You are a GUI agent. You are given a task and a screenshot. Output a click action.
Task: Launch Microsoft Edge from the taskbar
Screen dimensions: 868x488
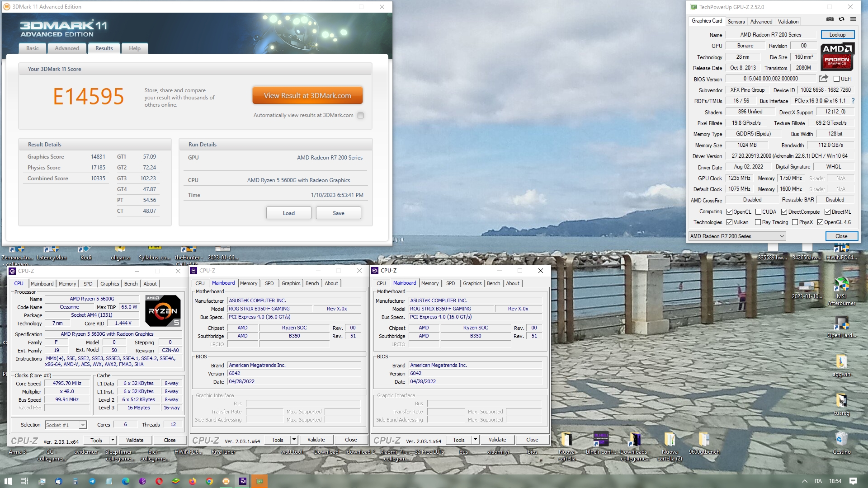click(x=126, y=481)
